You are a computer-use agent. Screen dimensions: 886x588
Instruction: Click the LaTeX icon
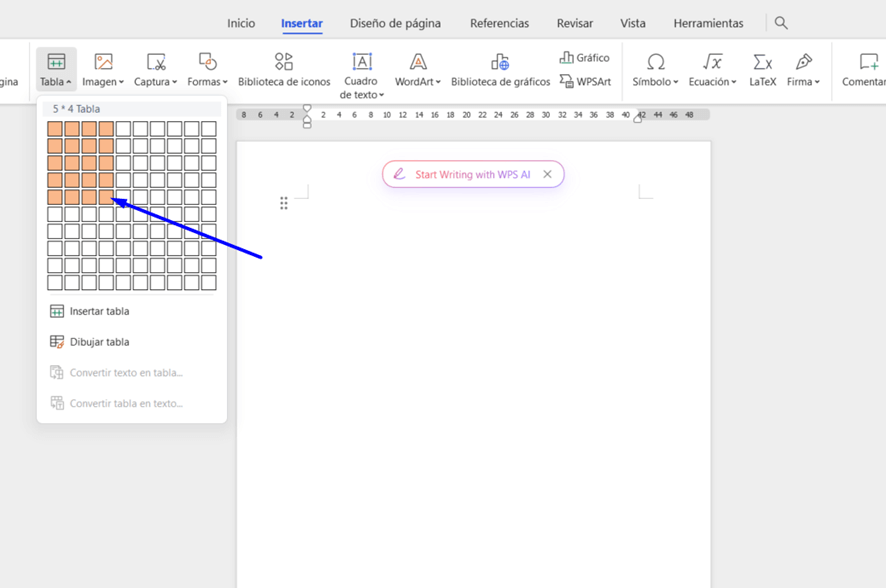762,61
